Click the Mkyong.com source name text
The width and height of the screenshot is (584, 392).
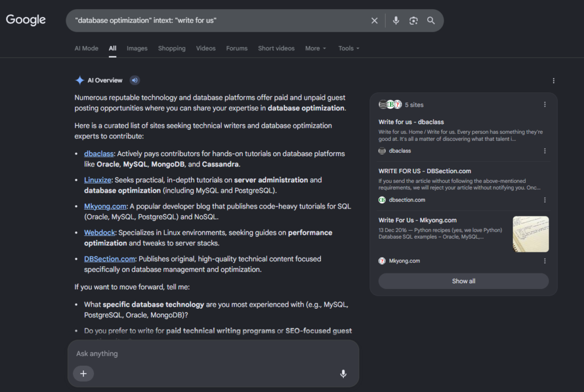pyautogui.click(x=404, y=261)
